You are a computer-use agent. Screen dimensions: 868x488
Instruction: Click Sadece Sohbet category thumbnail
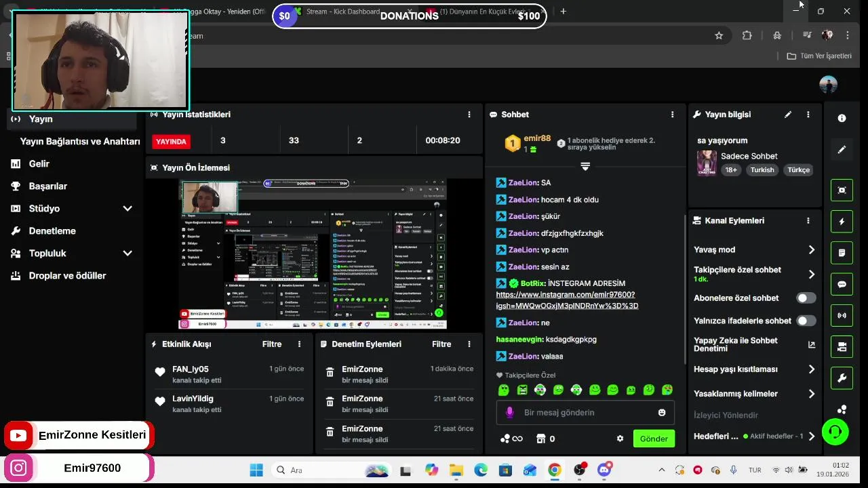(x=707, y=163)
